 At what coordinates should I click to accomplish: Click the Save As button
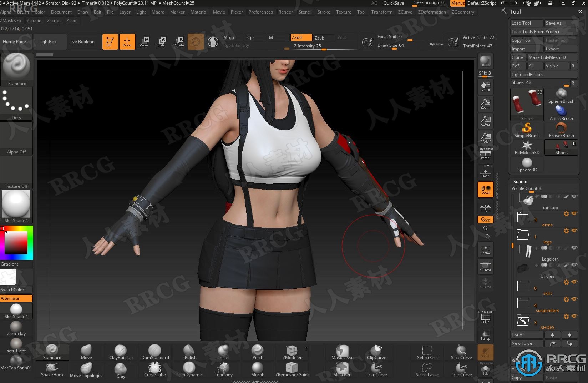tap(561, 23)
